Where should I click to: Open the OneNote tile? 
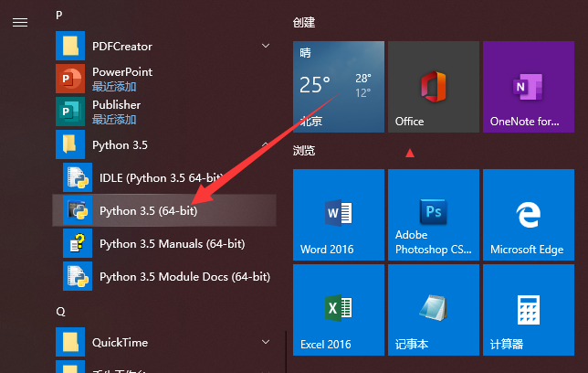[x=529, y=87]
